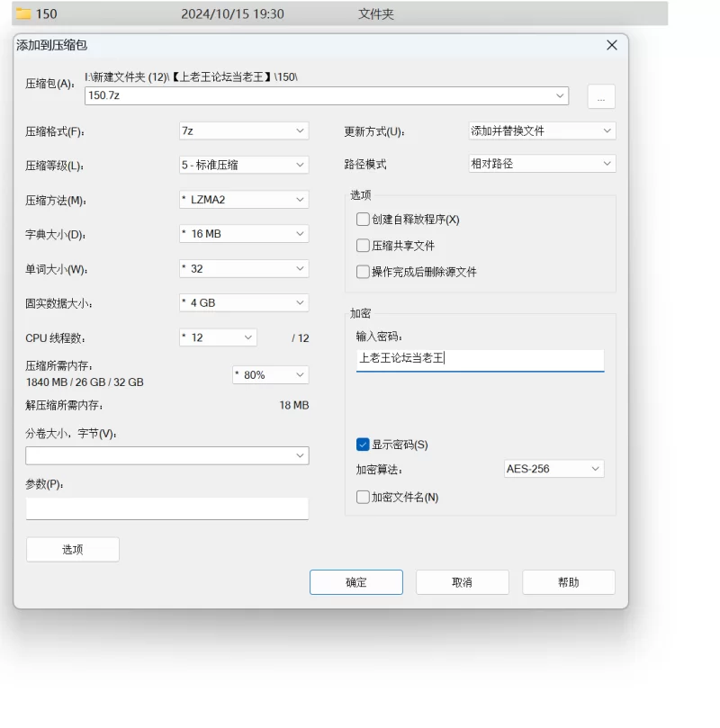This screenshot has height=728, width=720.
Task: Enable 加密文件名(N) checkbox
Action: (363, 498)
